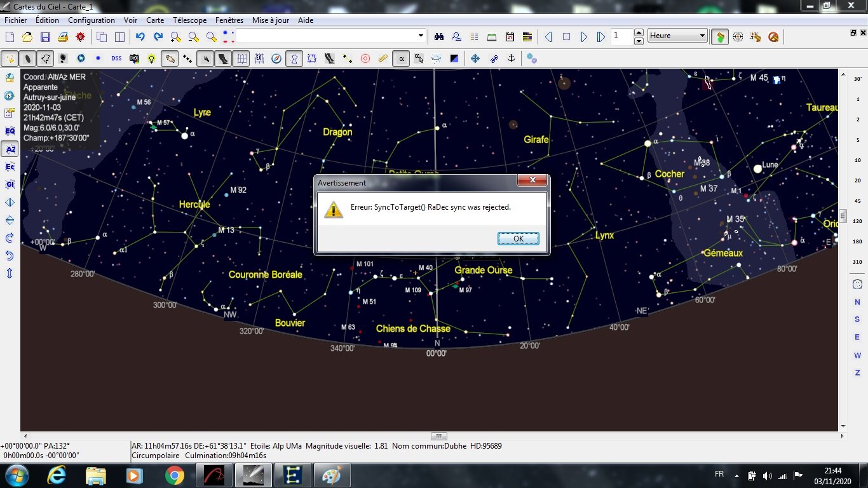Open the Aide menu
This screenshot has height=488, width=868.
(x=306, y=20)
